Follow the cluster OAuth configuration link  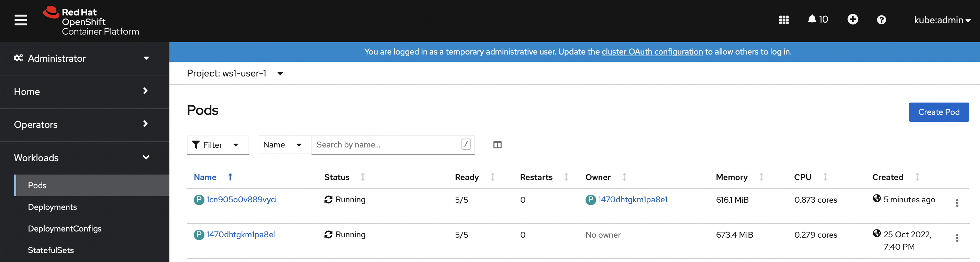(652, 52)
